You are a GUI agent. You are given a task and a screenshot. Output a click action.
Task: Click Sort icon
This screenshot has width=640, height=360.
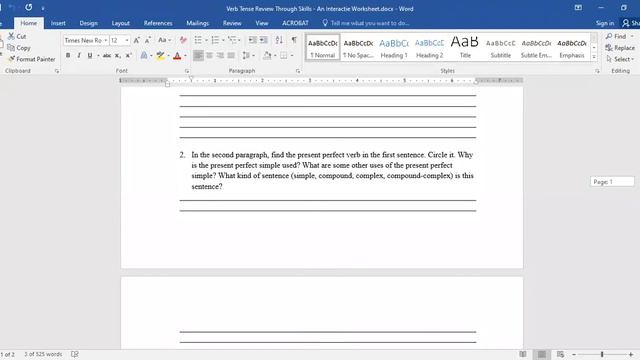tap(279, 40)
